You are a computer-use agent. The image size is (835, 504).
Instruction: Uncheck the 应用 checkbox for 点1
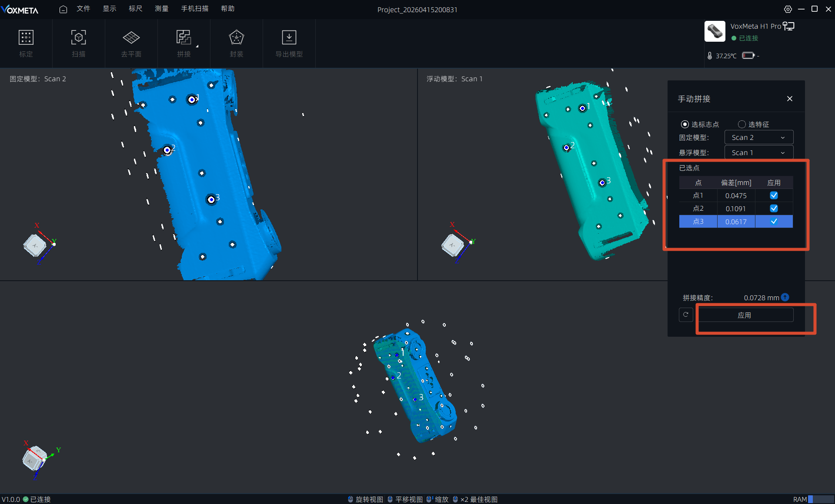pyautogui.click(x=774, y=196)
